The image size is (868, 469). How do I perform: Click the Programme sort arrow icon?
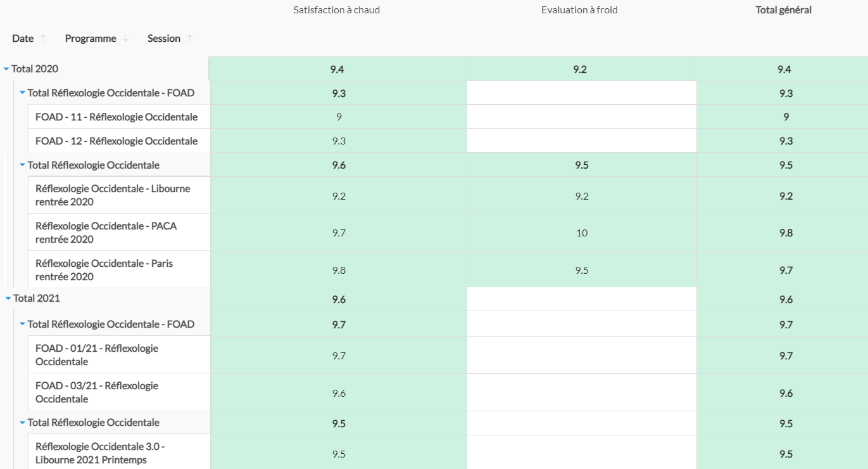pos(125,38)
